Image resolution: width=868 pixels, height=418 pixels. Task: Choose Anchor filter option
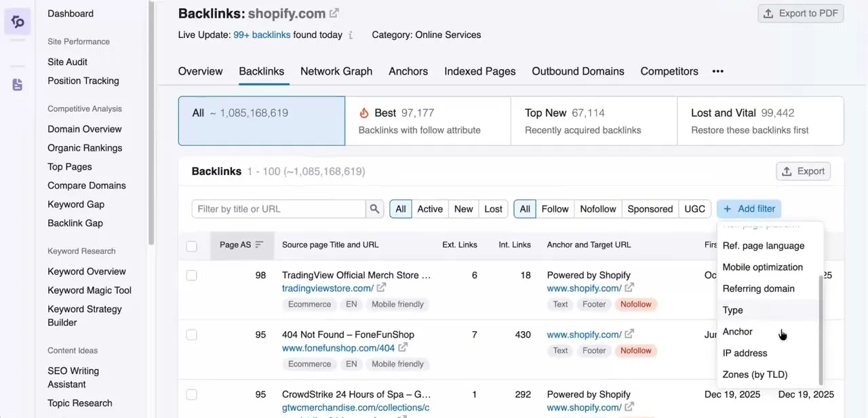tap(768, 332)
